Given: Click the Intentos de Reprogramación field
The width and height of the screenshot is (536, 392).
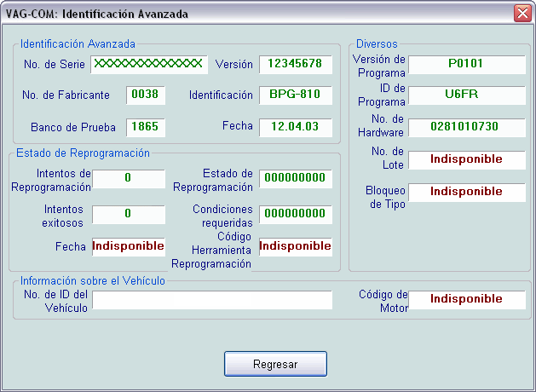Looking at the screenshot, I should [x=128, y=178].
